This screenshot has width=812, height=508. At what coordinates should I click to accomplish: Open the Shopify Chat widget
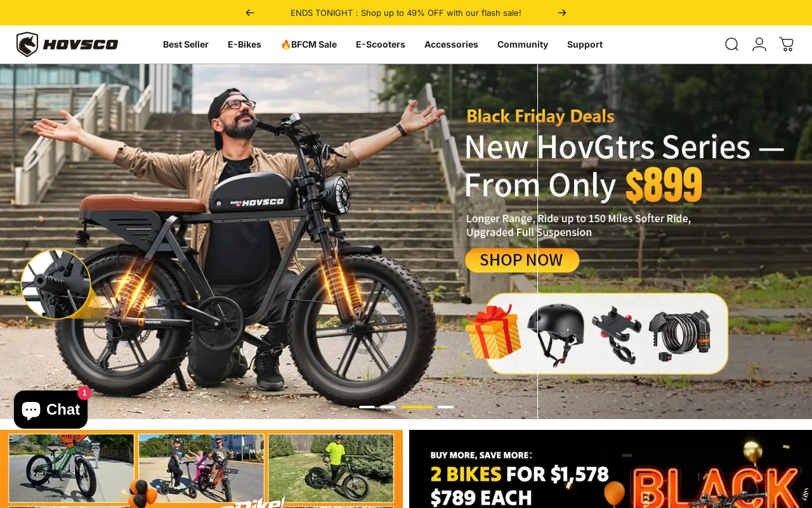(51, 410)
